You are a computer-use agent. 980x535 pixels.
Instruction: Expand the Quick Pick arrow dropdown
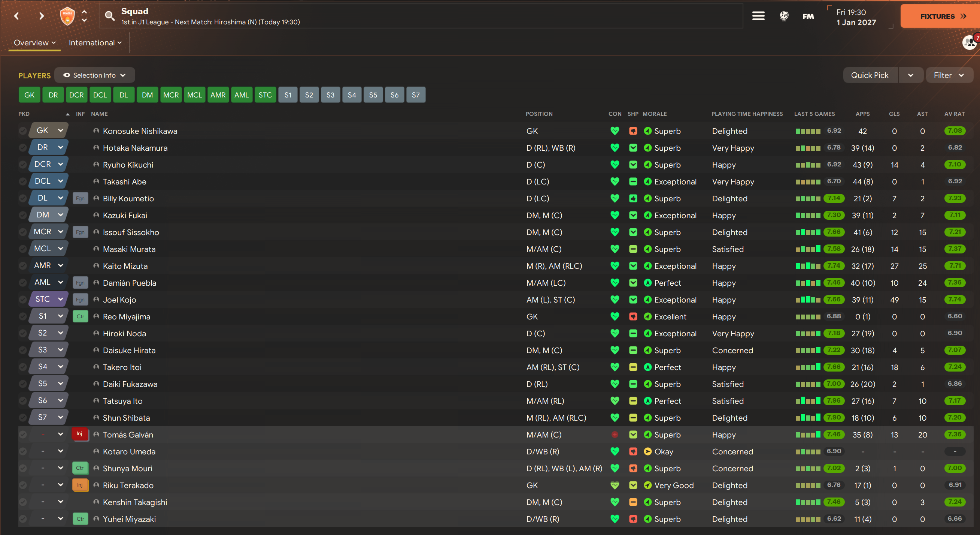click(910, 75)
